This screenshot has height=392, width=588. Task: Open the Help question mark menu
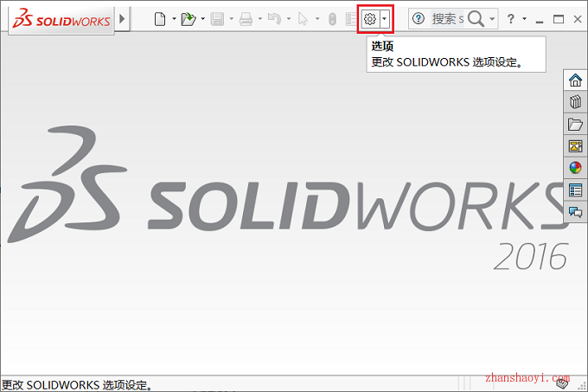510,19
